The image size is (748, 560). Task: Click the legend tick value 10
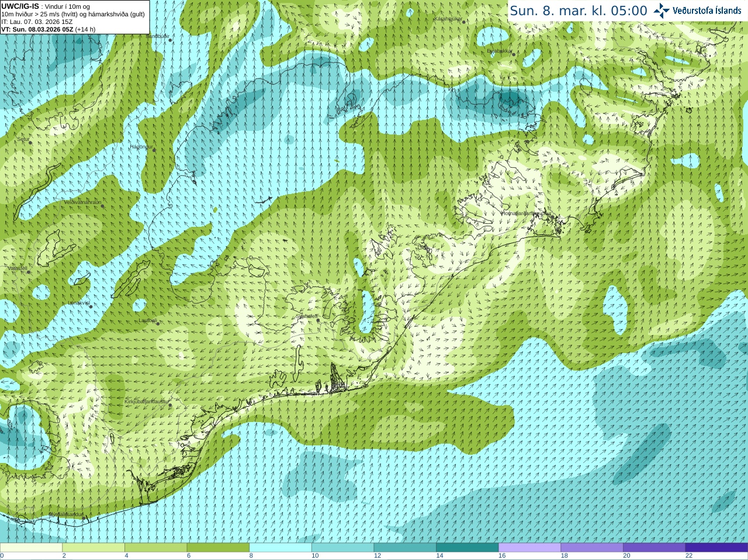coord(315,556)
